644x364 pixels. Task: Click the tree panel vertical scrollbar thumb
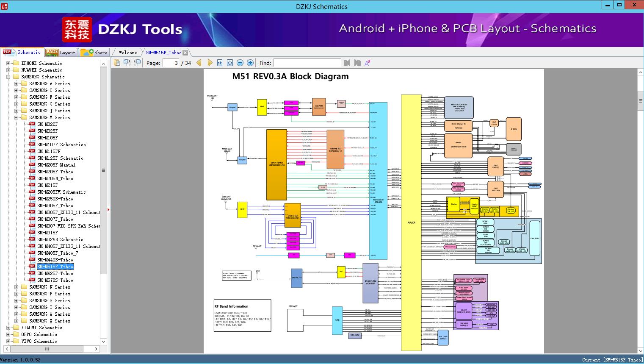point(103,170)
